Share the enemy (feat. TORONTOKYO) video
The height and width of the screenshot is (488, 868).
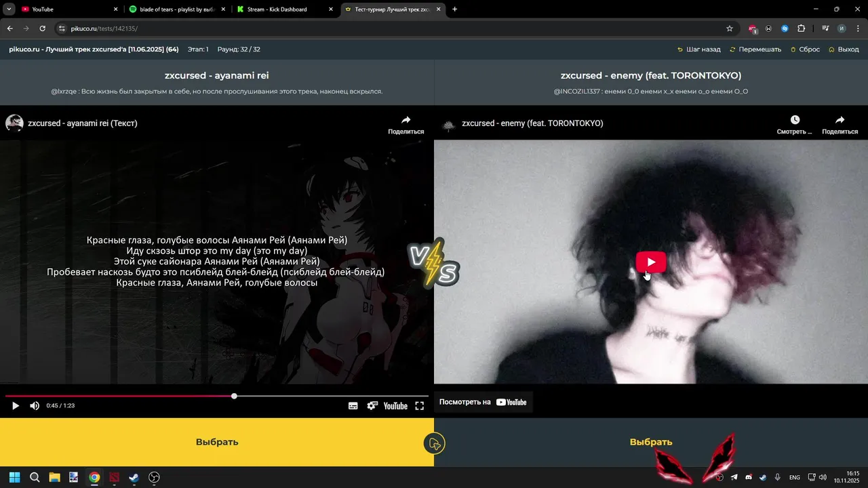coord(840,125)
